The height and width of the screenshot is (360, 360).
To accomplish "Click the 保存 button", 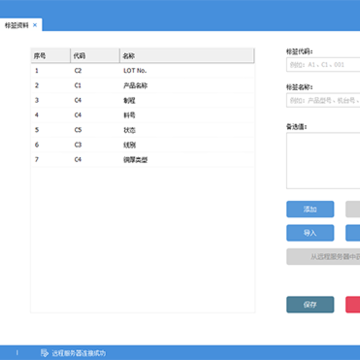I will tap(310, 305).
